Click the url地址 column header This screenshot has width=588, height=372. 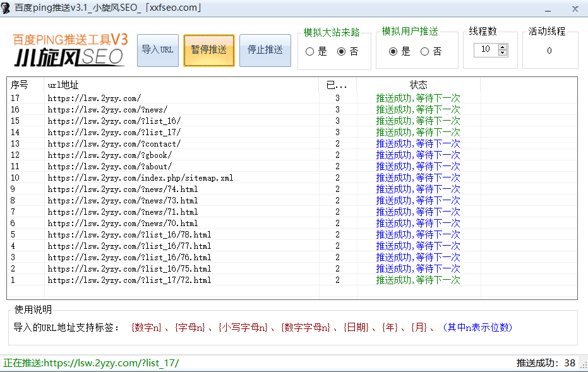[x=181, y=85]
